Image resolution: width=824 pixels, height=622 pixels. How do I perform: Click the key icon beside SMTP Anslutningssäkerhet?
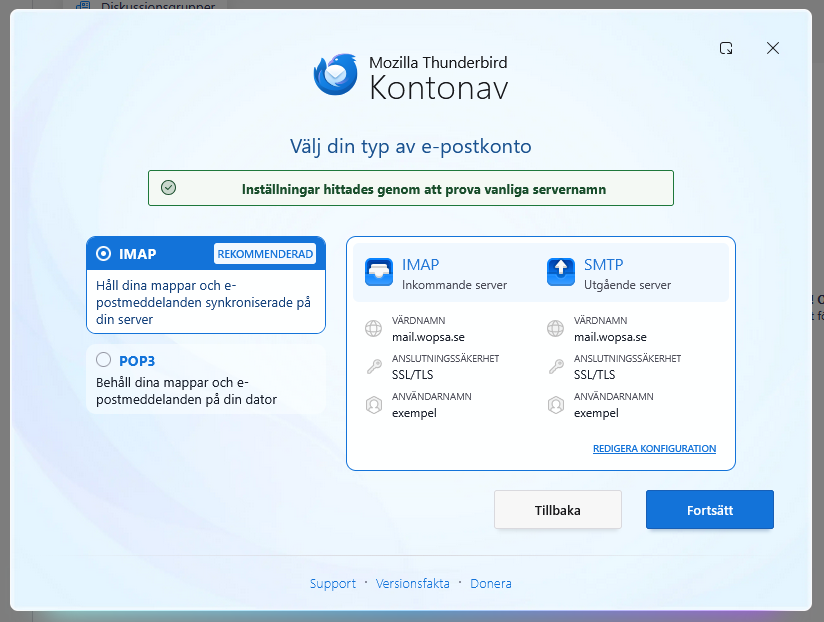555,366
